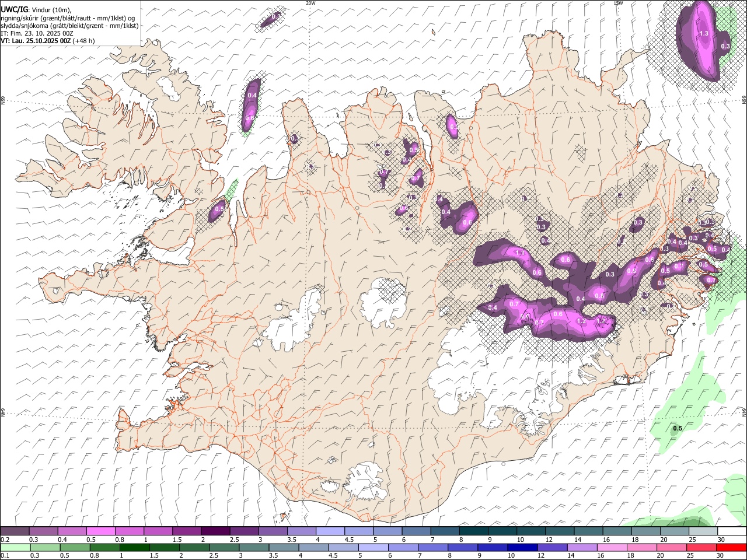Image resolution: width=747 pixels, height=560 pixels.
Task: Click the 'VT: Lau. 25.10.2025 00Z' line
Action: tap(36, 41)
